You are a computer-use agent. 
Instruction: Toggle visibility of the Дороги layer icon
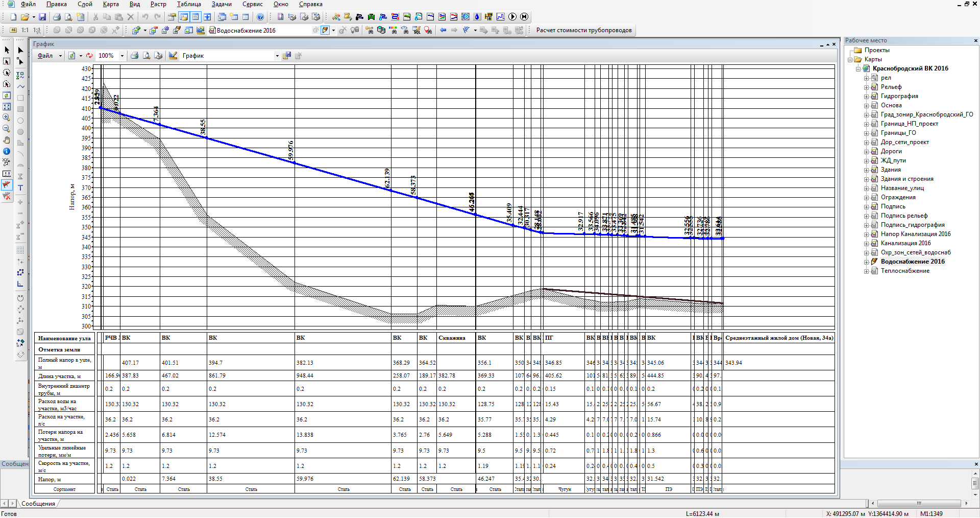[874, 151]
